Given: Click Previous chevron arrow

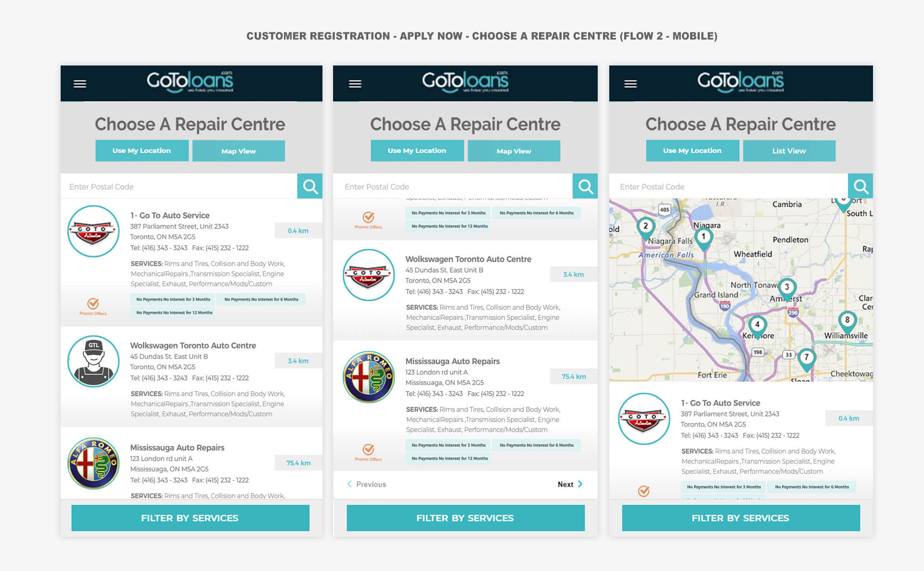Looking at the screenshot, I should 349,484.
